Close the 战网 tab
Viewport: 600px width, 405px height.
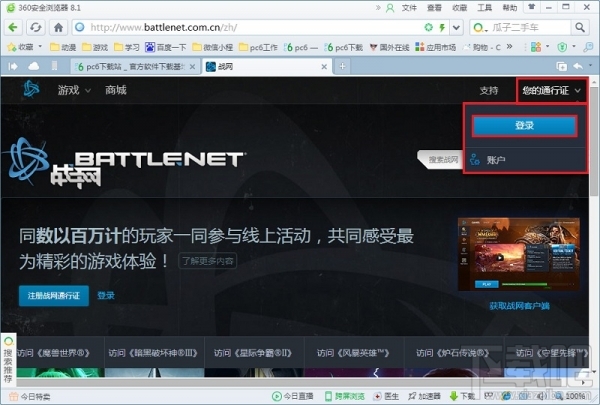pos(324,67)
